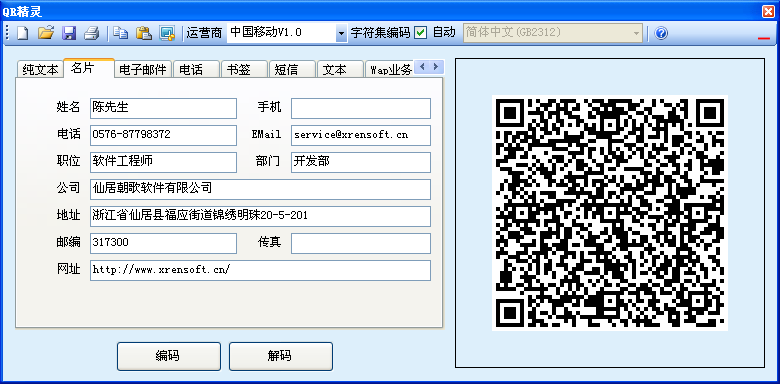
Task: Click the EMail field with service@xrensoft.cn
Action: click(x=361, y=135)
